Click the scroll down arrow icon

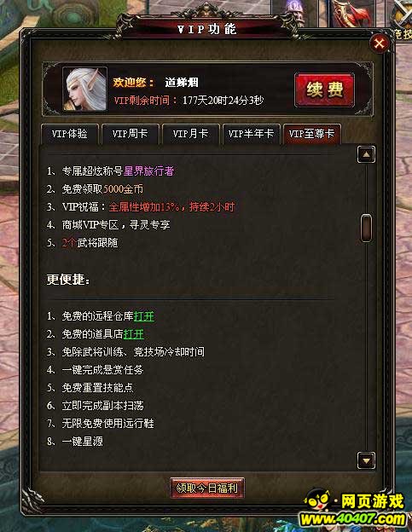coord(366,460)
